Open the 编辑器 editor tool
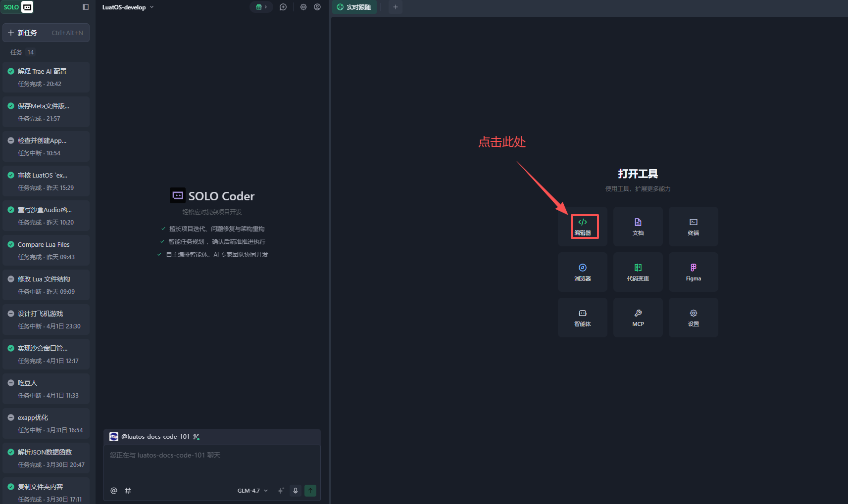This screenshot has height=504, width=848. tap(583, 227)
